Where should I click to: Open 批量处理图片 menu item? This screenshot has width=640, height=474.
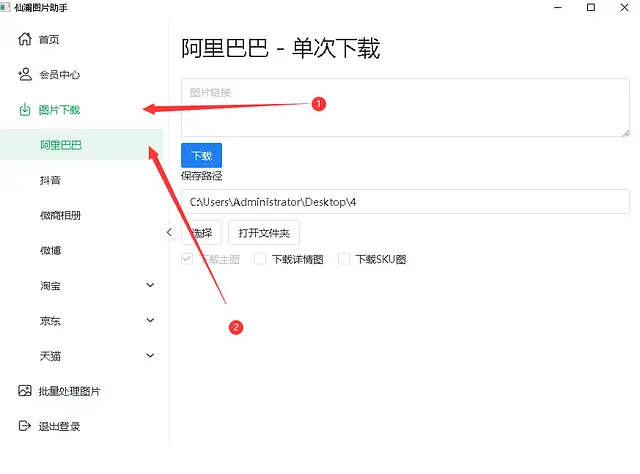[x=82, y=391]
